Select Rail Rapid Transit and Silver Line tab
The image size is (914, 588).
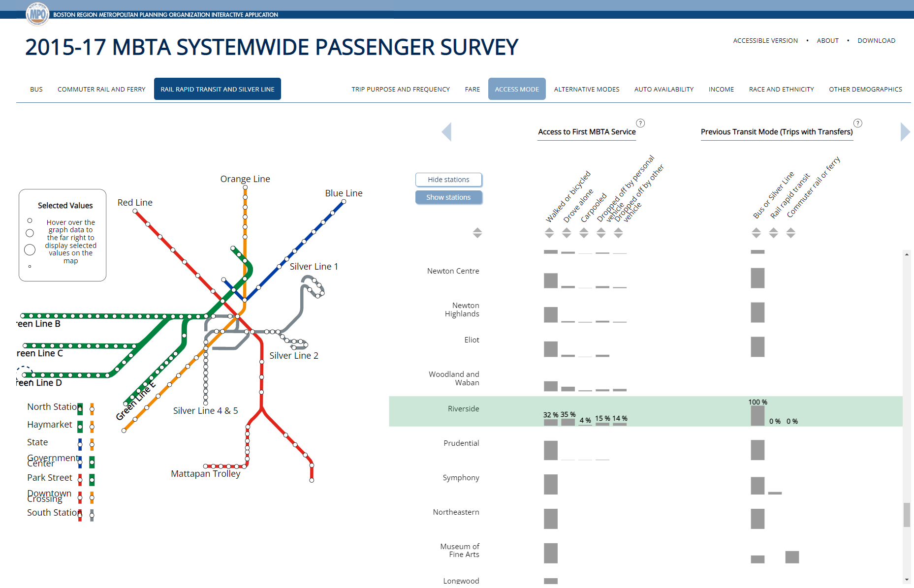click(218, 89)
